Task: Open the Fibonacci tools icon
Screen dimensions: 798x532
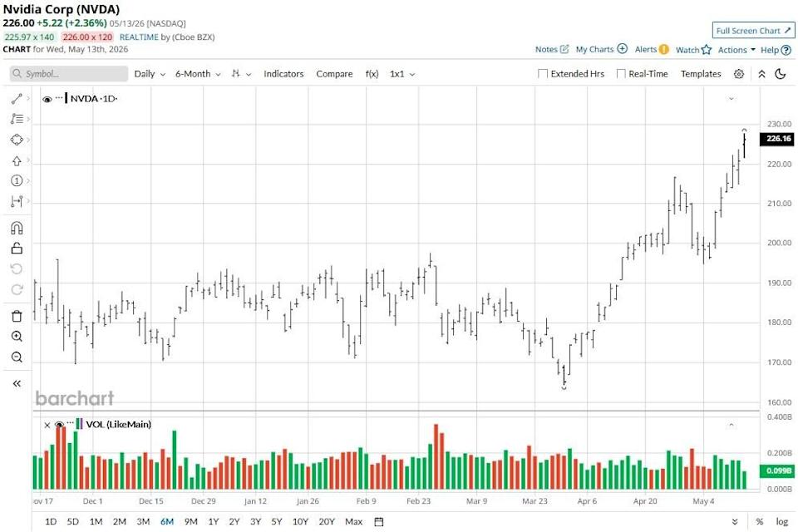Action: tap(17, 119)
